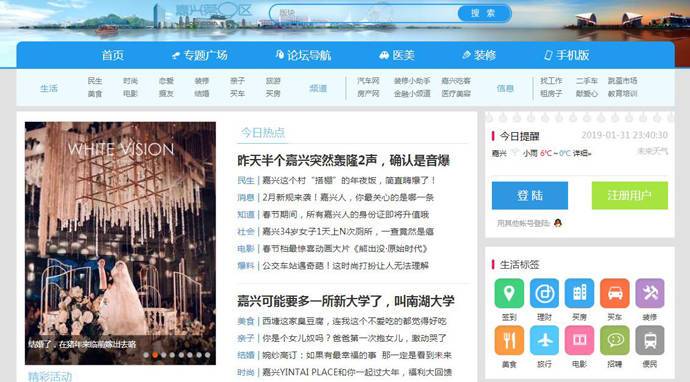Open the 理财 finance icon

544,293
